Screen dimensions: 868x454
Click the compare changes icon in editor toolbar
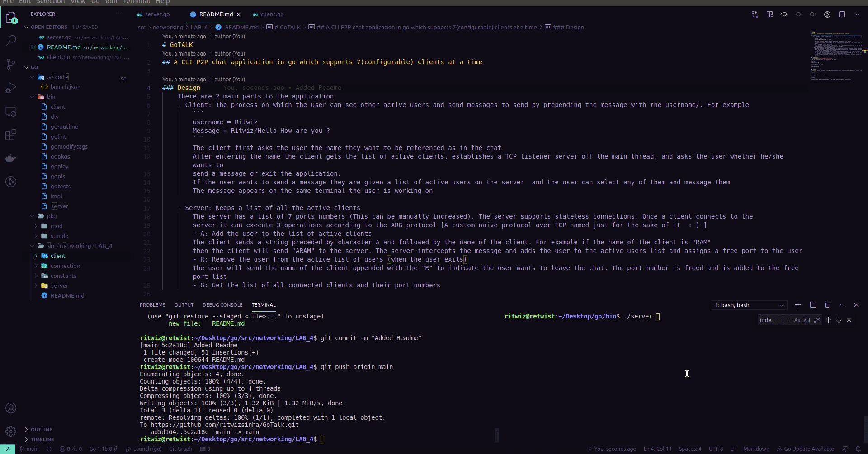[755, 14]
